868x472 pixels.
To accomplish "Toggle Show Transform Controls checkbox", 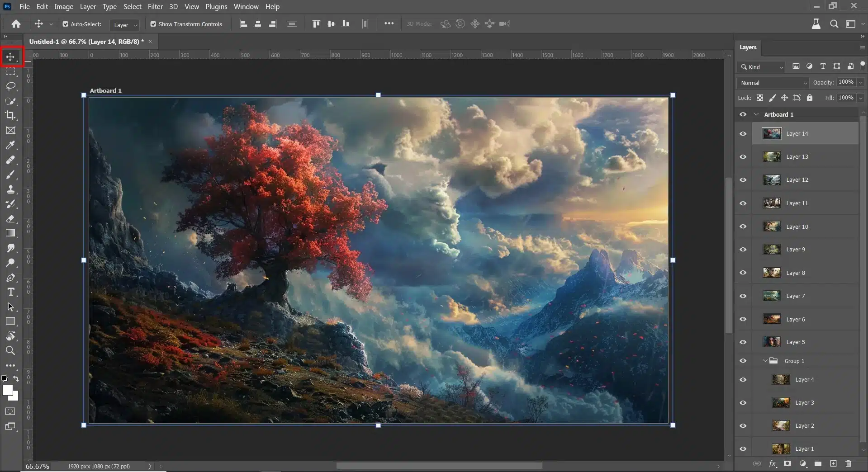I will pos(153,24).
